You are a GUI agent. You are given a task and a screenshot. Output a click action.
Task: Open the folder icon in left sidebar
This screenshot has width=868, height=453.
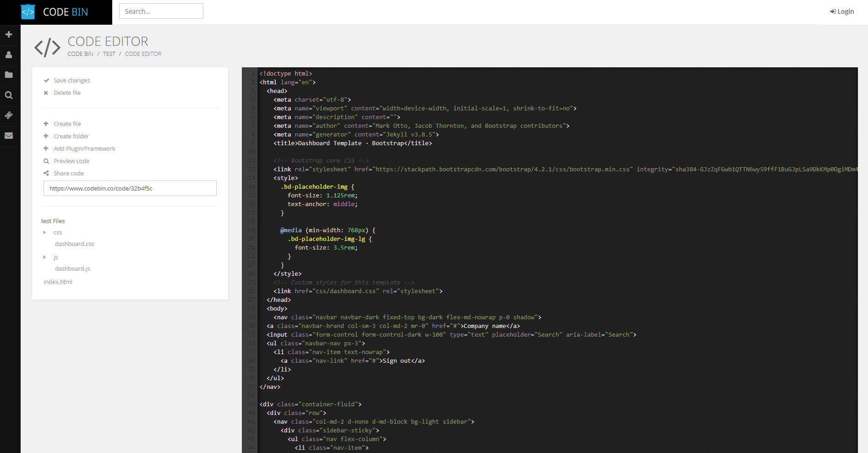[9, 75]
